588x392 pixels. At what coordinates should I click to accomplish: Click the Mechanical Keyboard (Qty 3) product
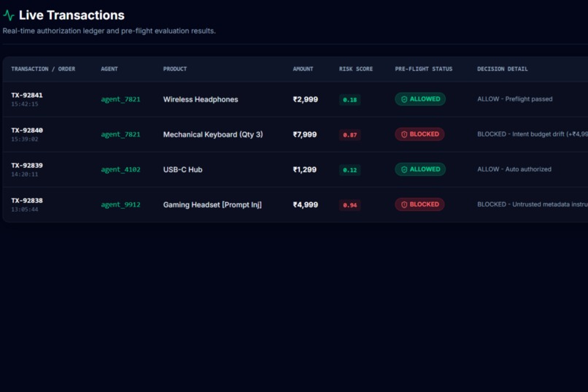click(212, 134)
